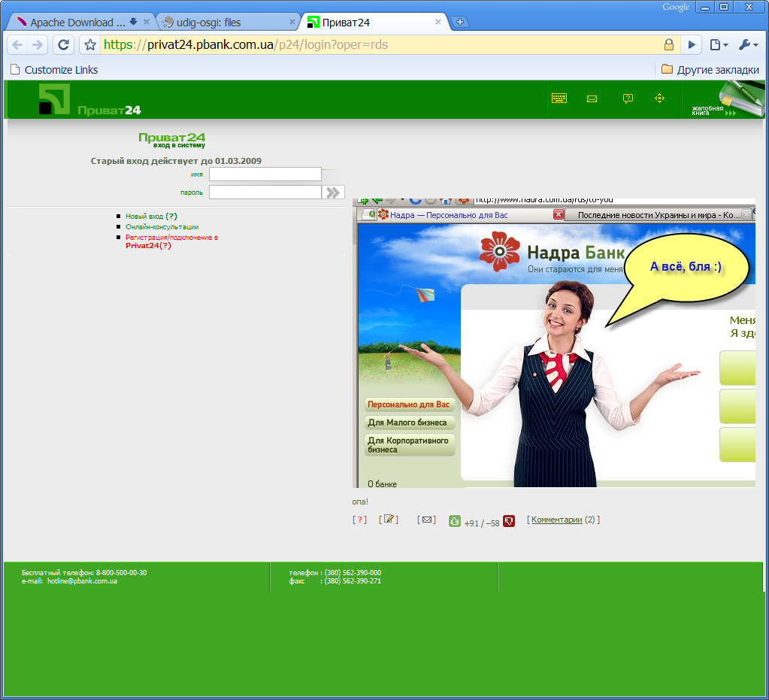The image size is (769, 700).
Task: Open virtual keyboard icon in header
Action: point(559,98)
